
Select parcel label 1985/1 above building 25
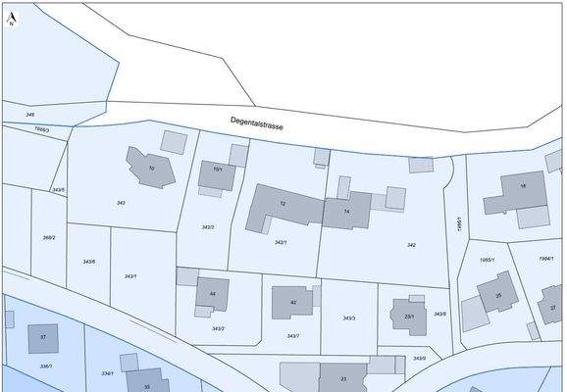488,260
